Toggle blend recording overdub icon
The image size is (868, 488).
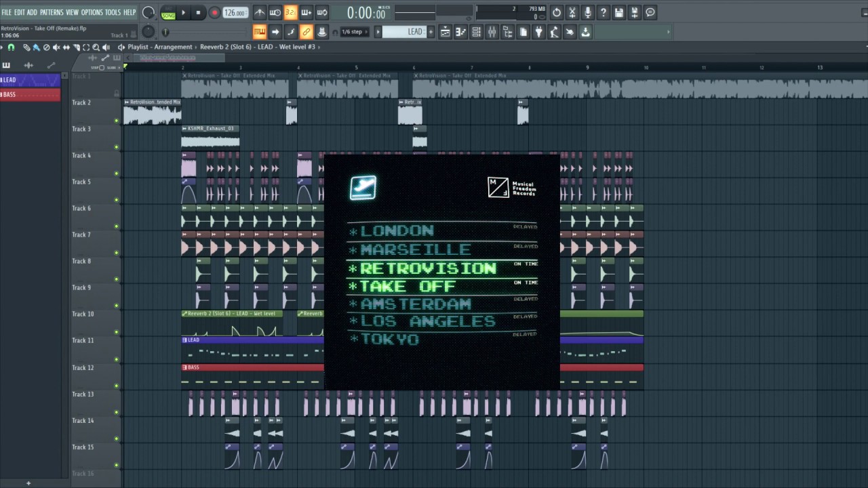tap(306, 12)
